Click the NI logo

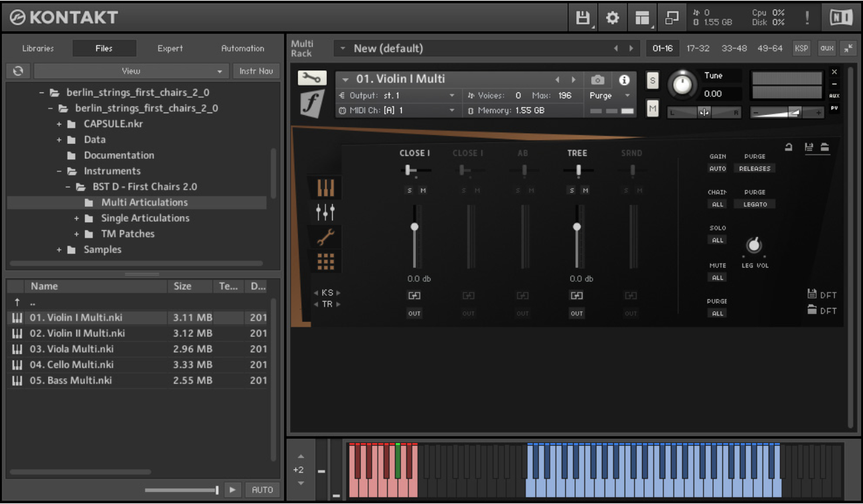841,17
